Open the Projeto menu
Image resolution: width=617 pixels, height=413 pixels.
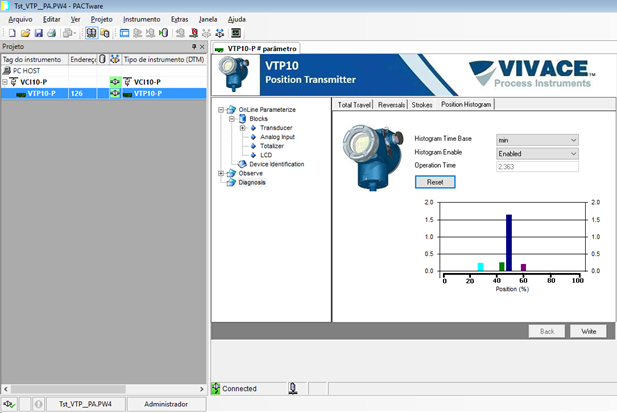(102, 19)
